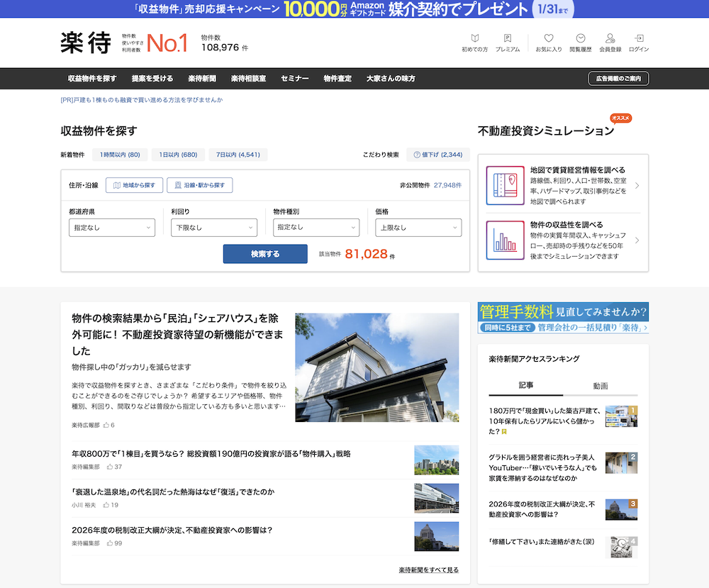Expand the 利回り yield dropdown
This screenshot has width=709, height=588.
coord(213,228)
